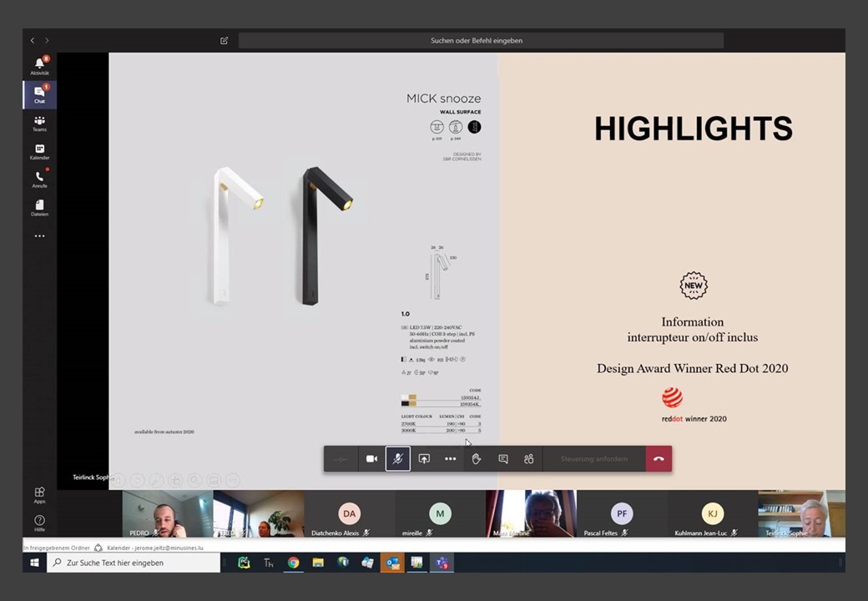Go forward with the right arrow
The height and width of the screenshot is (601, 868).
(47, 40)
